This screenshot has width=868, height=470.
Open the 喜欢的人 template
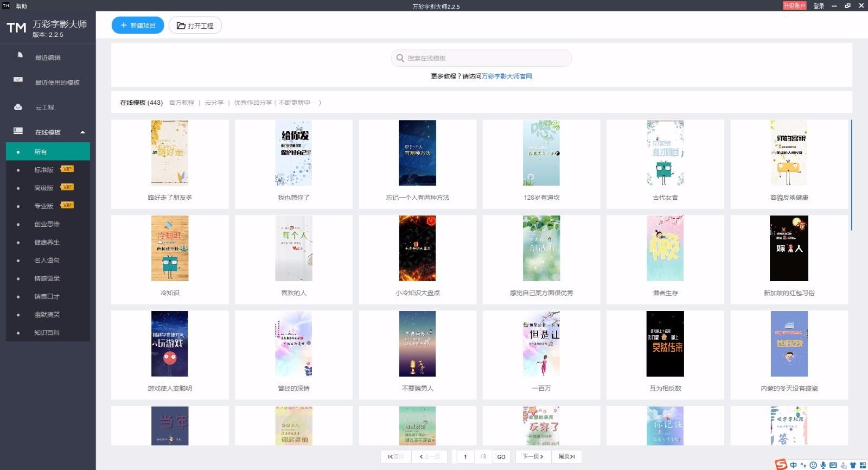click(293, 259)
